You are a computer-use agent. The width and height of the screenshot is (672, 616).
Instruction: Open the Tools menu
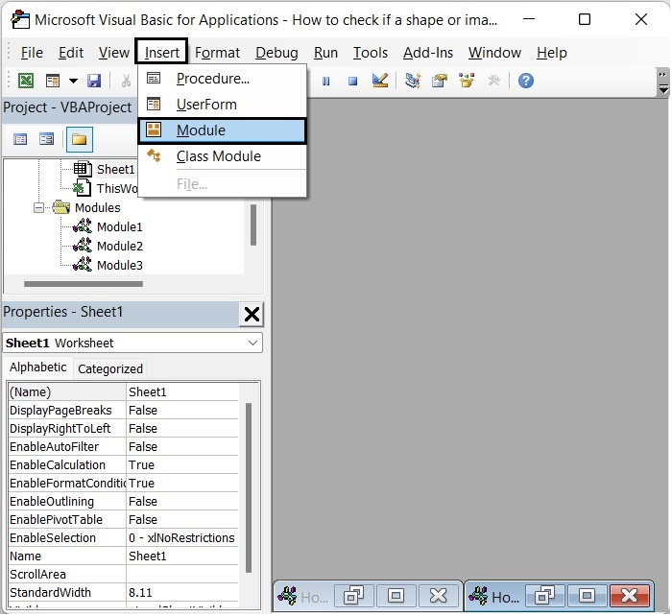pos(371,52)
